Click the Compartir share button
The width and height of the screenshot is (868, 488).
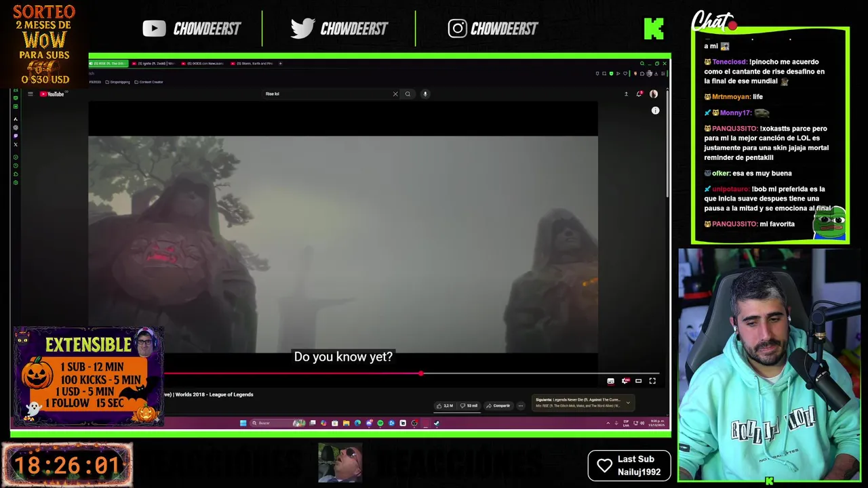click(x=498, y=406)
